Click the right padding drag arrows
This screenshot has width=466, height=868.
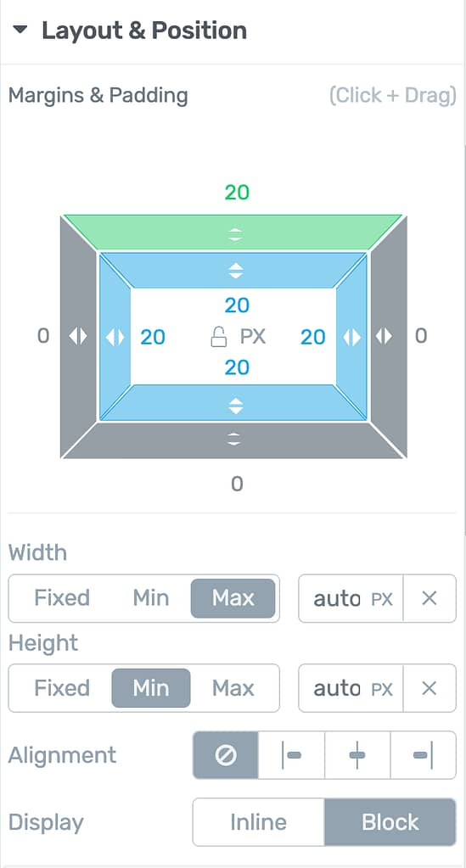[x=352, y=337]
